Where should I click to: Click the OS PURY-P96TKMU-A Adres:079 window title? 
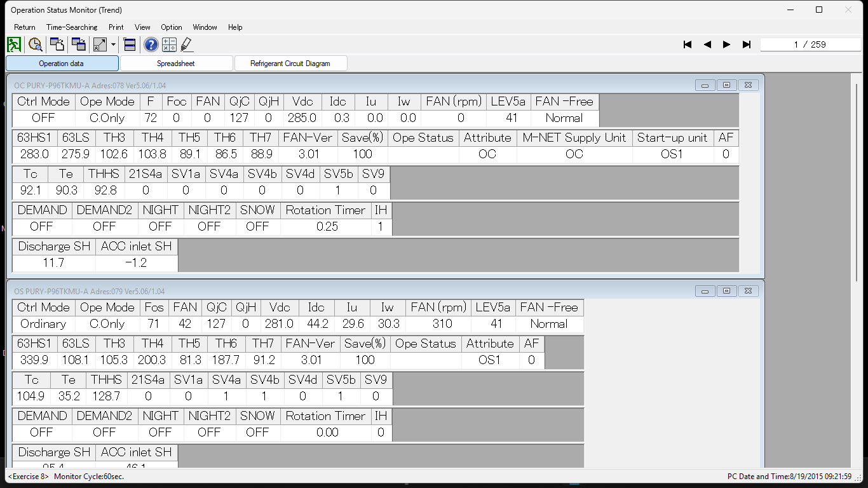pyautogui.click(x=90, y=292)
